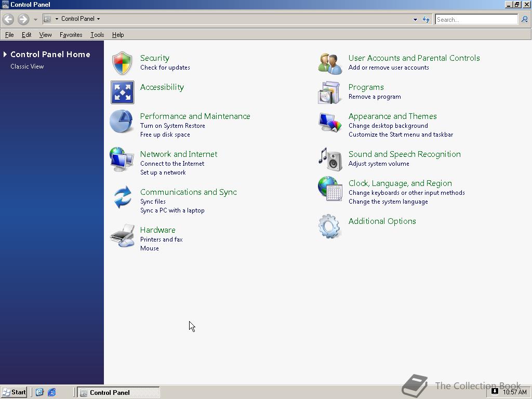The width and height of the screenshot is (532, 399).
Task: Click Change keyboards or other input methods
Action: pyautogui.click(x=407, y=193)
